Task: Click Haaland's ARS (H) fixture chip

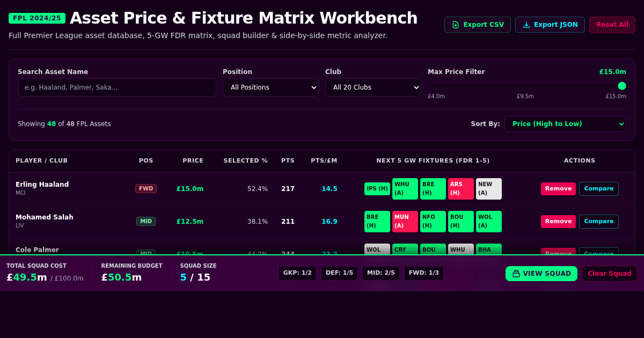Action: pyautogui.click(x=461, y=189)
